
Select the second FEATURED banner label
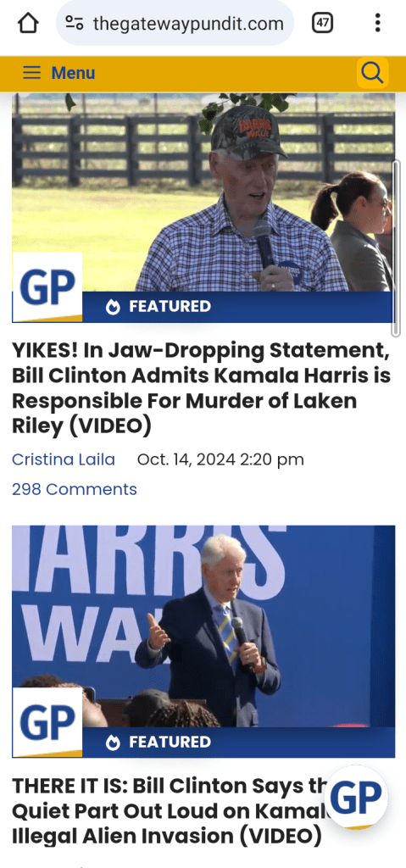pos(170,743)
